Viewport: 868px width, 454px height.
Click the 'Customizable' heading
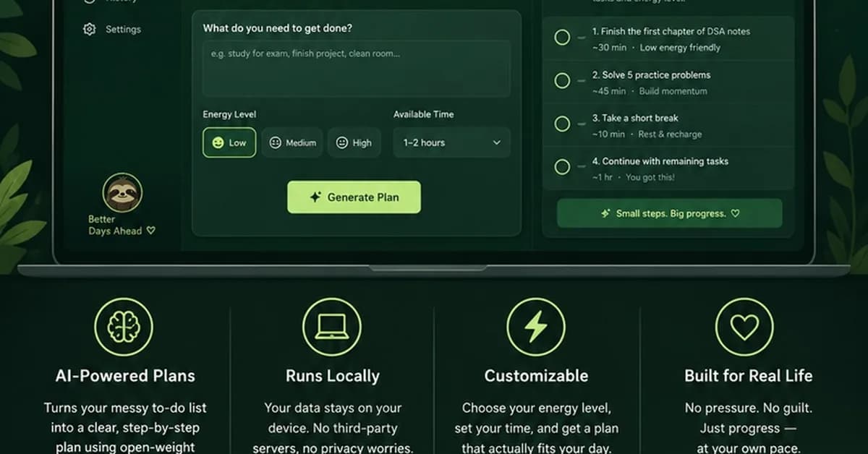[536, 376]
